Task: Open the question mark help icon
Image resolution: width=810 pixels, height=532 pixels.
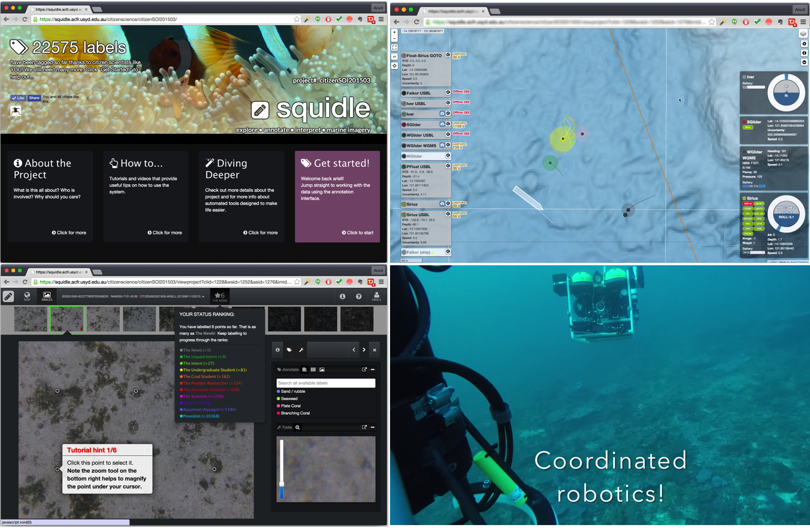Action: (359, 296)
